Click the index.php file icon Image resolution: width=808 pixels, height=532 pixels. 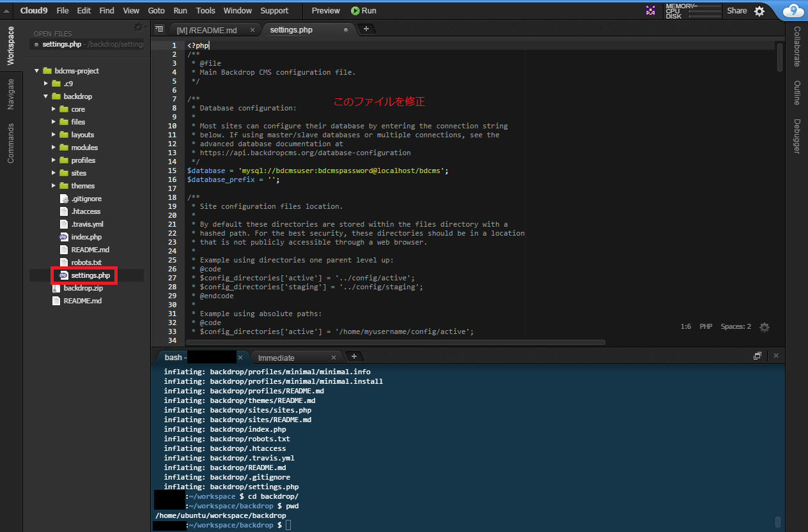63,237
